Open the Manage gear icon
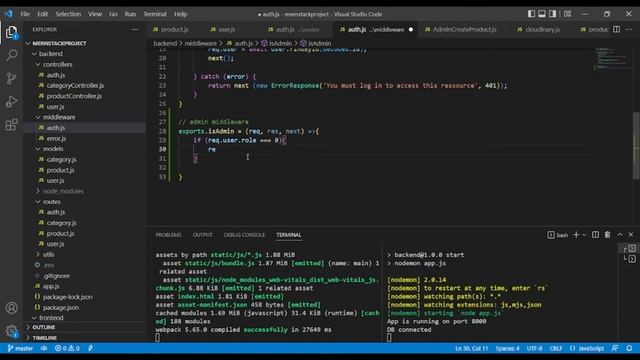 [11, 331]
